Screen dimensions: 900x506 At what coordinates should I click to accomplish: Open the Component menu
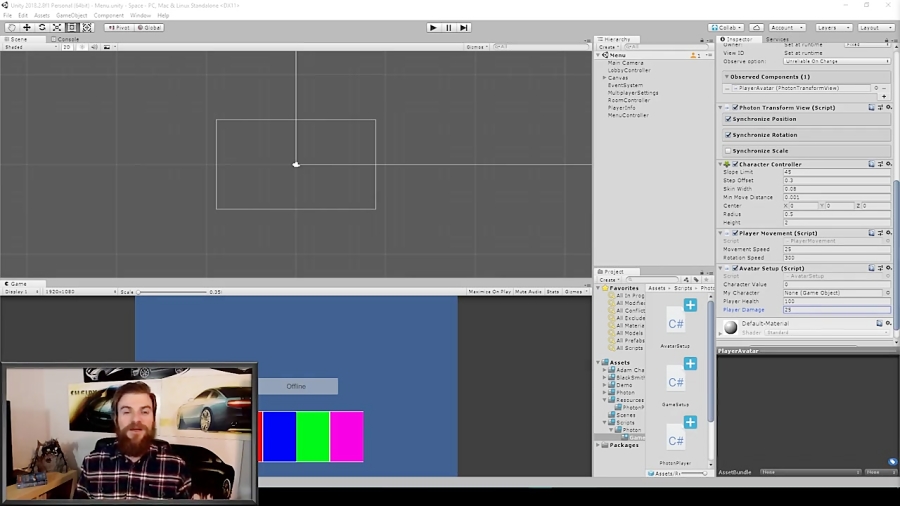108,15
